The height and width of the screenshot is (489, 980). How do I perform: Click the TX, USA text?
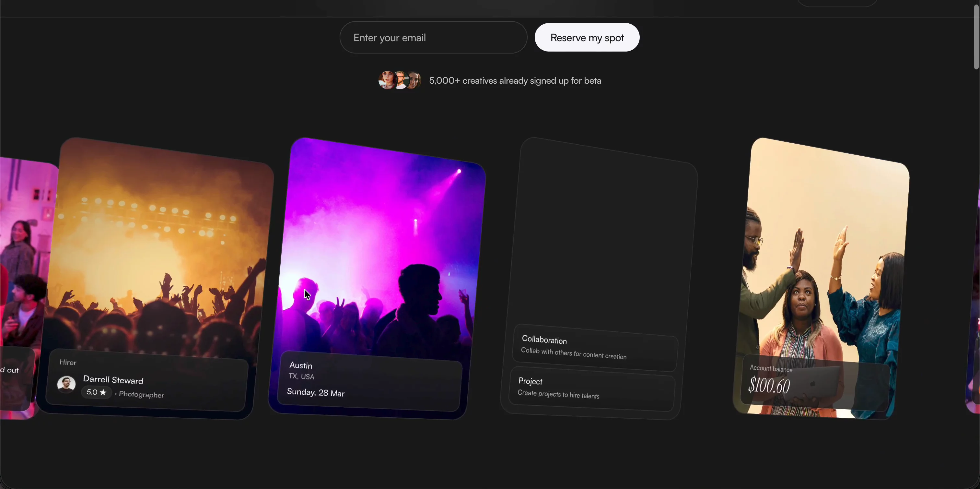(301, 376)
